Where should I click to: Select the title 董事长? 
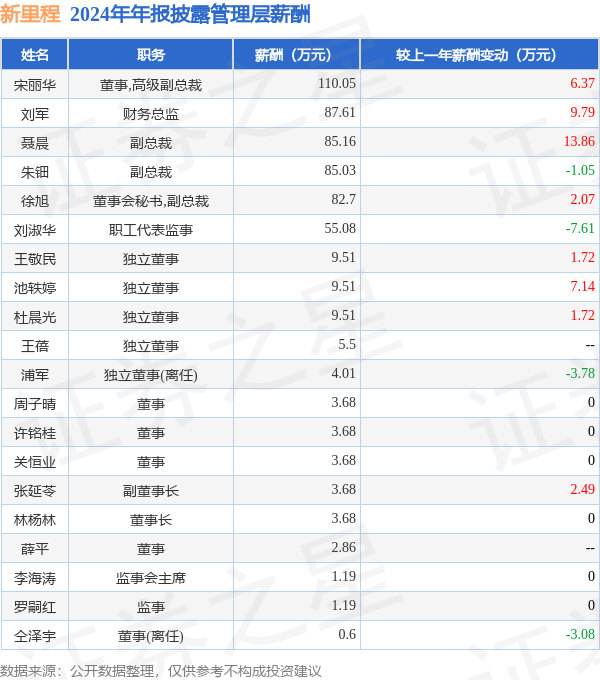point(151,521)
